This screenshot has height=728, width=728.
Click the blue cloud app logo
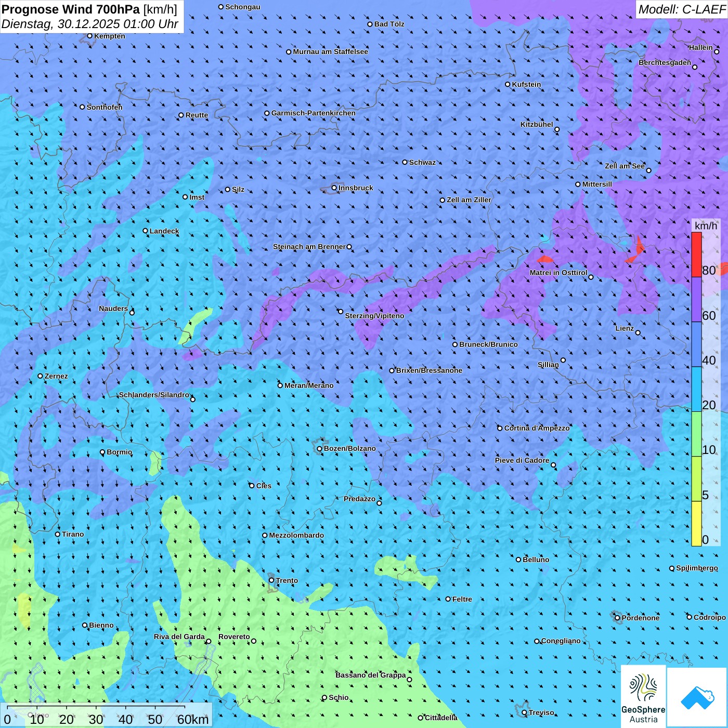tap(697, 698)
